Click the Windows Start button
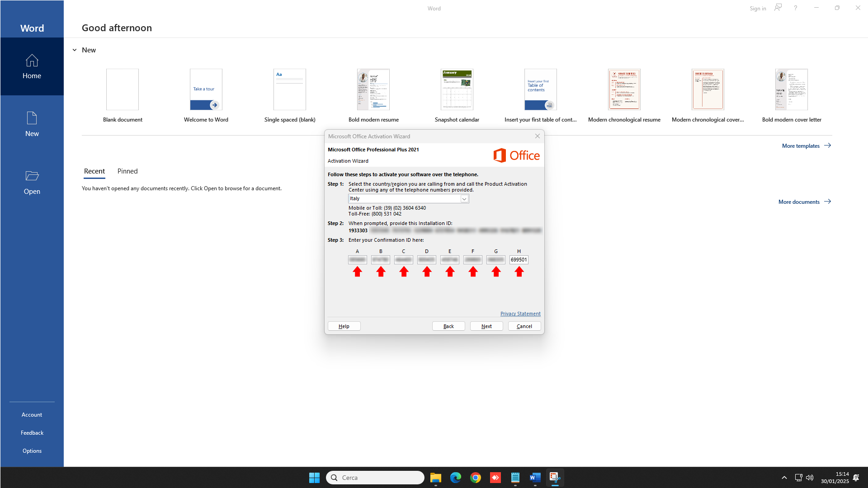Image resolution: width=868 pixels, height=488 pixels. (314, 478)
